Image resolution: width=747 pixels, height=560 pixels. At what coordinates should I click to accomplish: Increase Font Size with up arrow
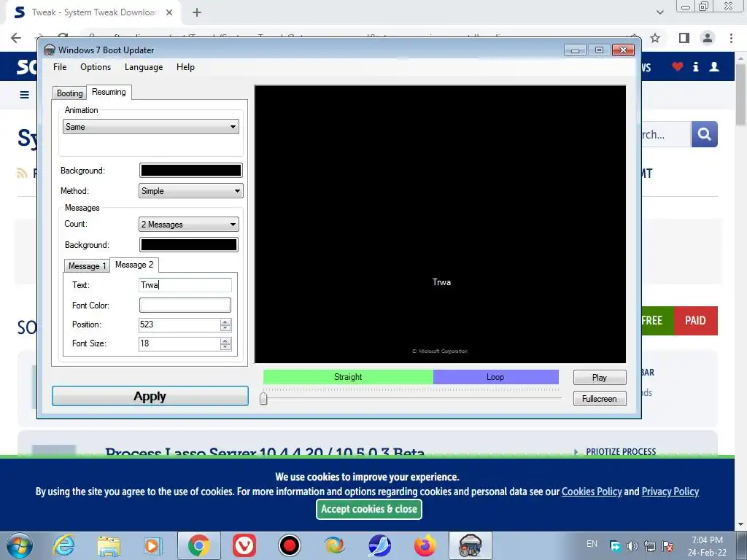(225, 341)
